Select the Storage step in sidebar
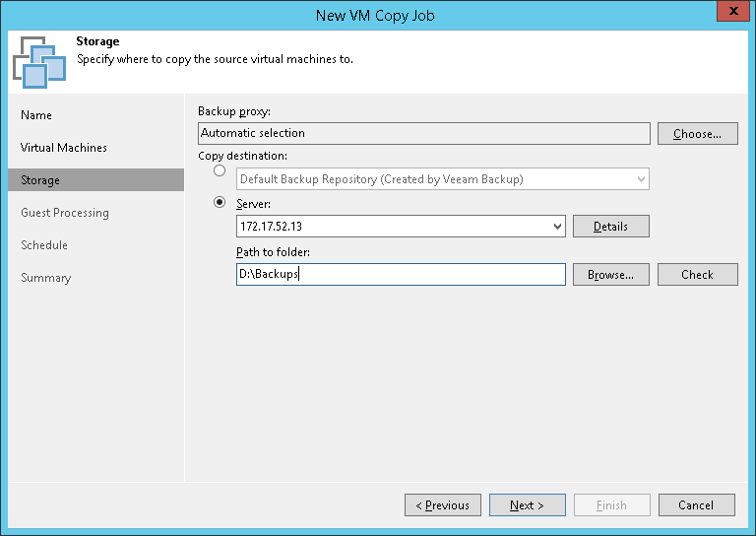This screenshot has width=756, height=536. pos(40,180)
